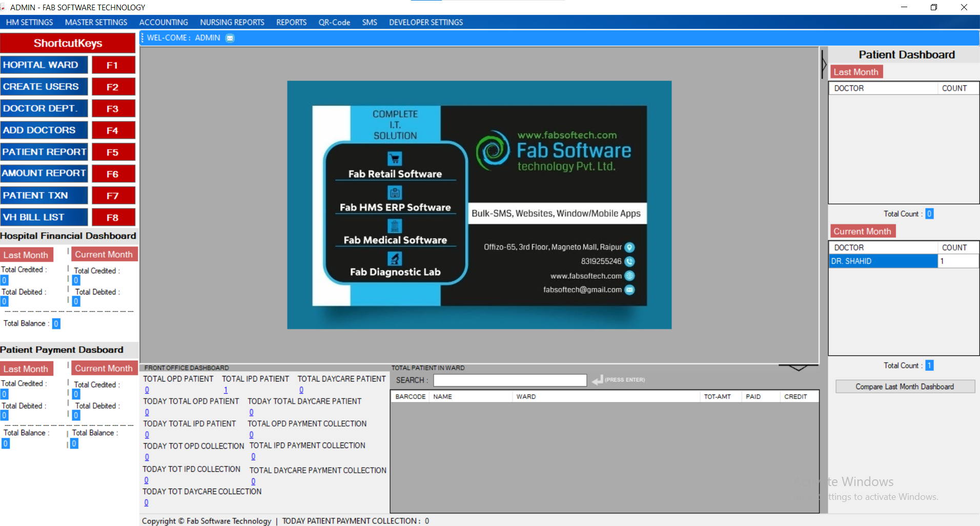Click the ward patient SEARCH input field
This screenshot has height=526, width=980.
click(510, 380)
